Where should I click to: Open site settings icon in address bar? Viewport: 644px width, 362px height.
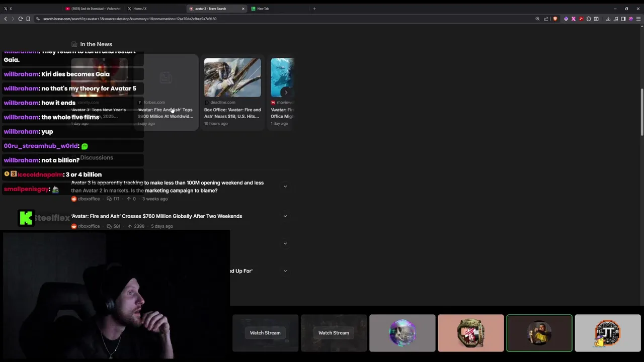(x=38, y=19)
